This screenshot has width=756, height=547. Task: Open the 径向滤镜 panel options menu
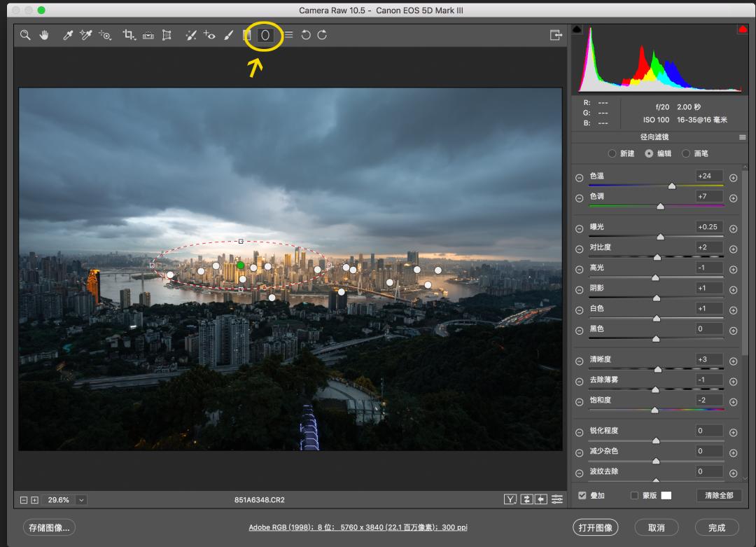(x=742, y=137)
